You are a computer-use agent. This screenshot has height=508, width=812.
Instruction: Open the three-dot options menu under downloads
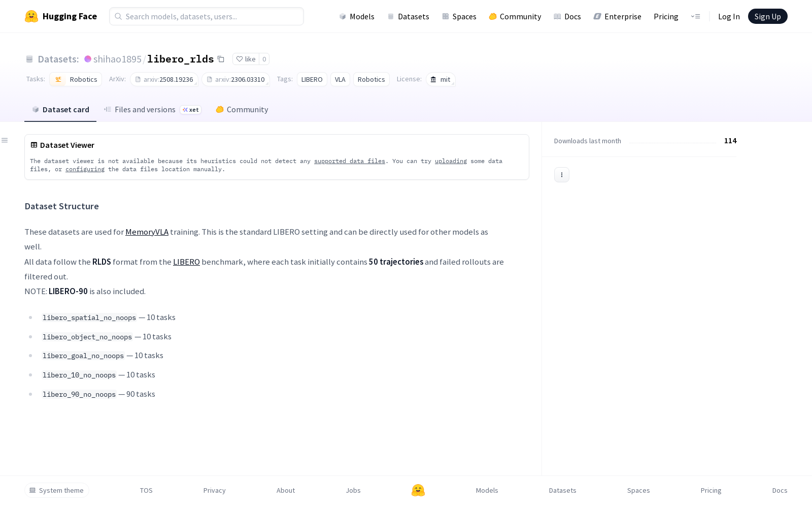[x=562, y=175]
